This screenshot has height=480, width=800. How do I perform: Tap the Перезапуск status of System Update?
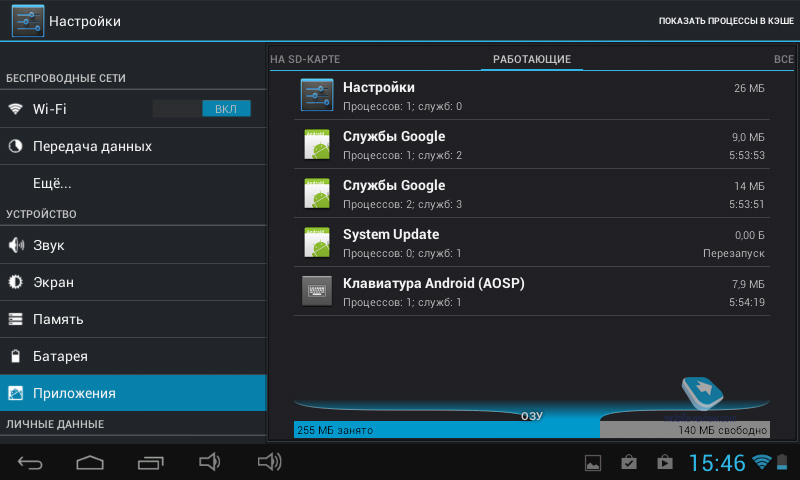[734, 254]
